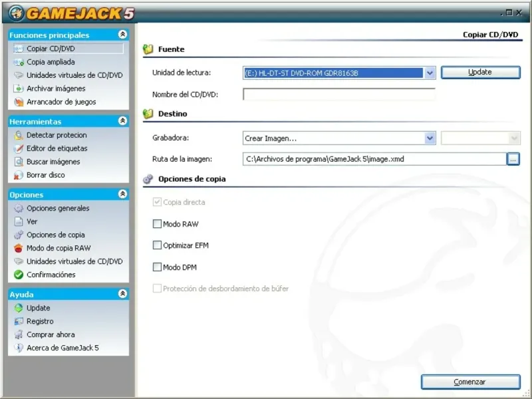Click the Ver page icon

[x=19, y=221]
